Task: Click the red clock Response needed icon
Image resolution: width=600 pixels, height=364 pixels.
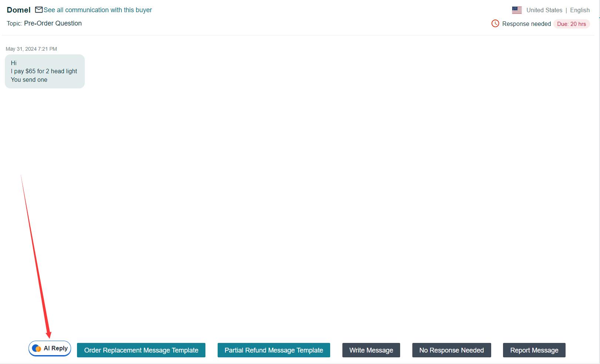Action: [x=495, y=24]
